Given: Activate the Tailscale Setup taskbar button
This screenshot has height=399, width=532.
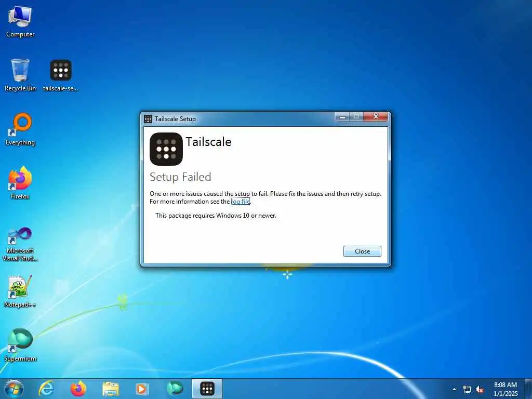Looking at the screenshot, I should (x=207, y=389).
